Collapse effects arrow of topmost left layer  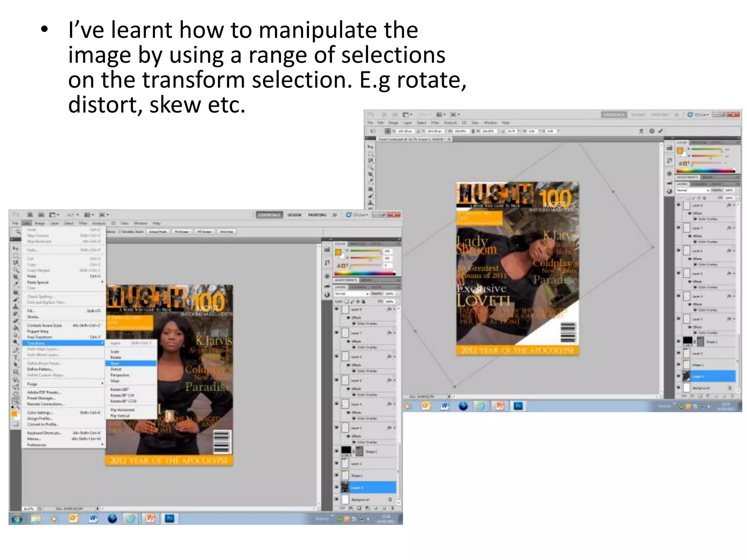(394, 309)
